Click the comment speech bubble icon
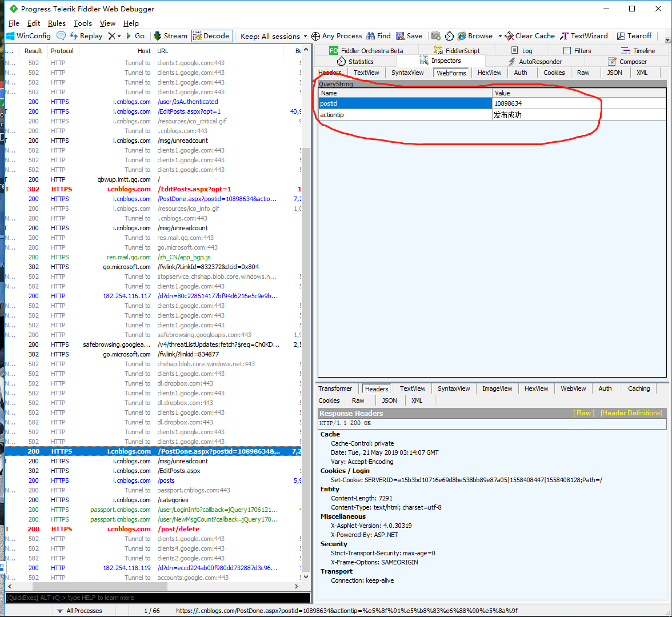The width and height of the screenshot is (672, 617). coord(61,36)
